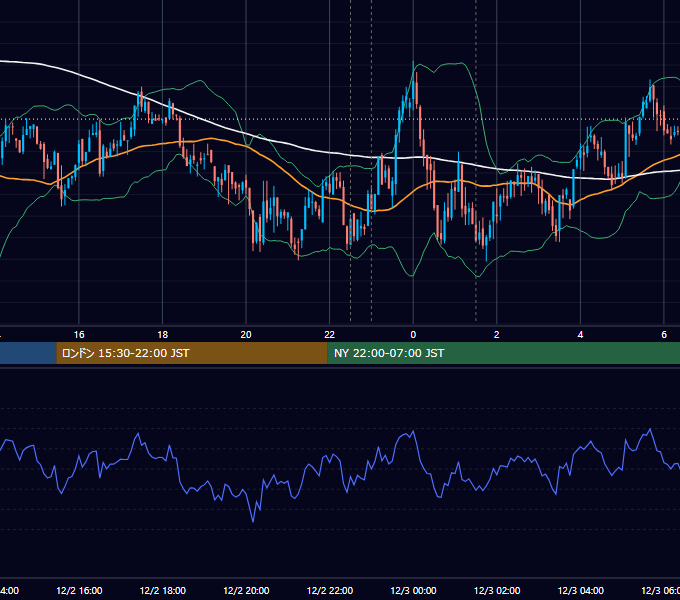Click the '12/2 22:00' label on oscillator axis
Viewport: 680px width, 600px height.
pyautogui.click(x=330, y=590)
